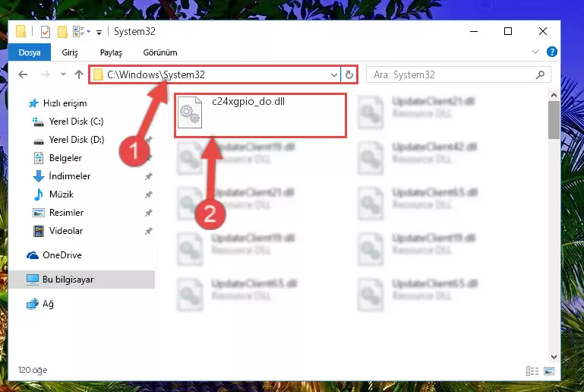584x392 pixels.
Task: Go forward with the forward arrow
Action: [46, 74]
